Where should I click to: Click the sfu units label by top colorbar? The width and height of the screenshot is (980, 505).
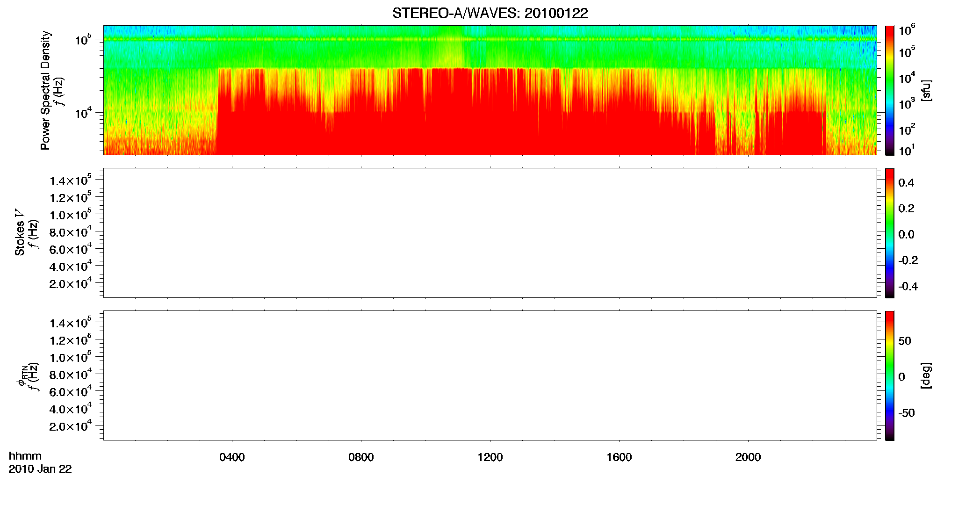(x=926, y=91)
